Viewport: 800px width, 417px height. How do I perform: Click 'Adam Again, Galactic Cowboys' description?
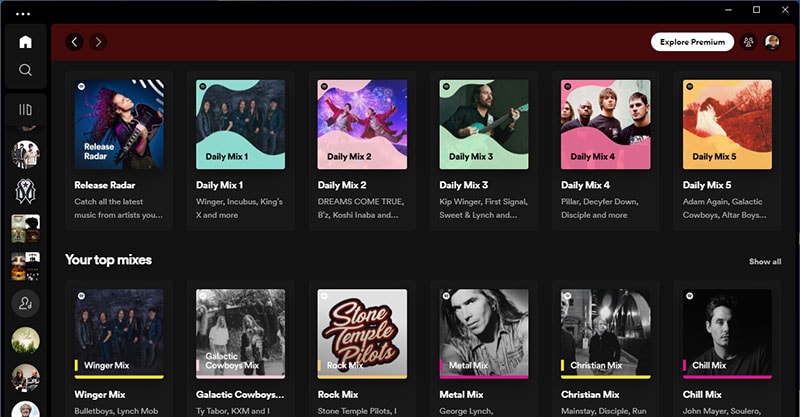724,208
